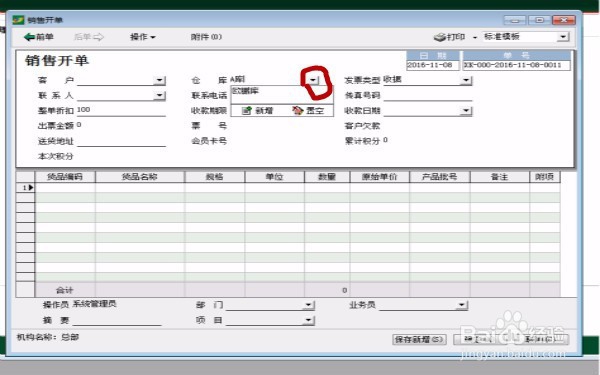Click the 备注 column header
The height and width of the screenshot is (375, 600).
(499, 177)
